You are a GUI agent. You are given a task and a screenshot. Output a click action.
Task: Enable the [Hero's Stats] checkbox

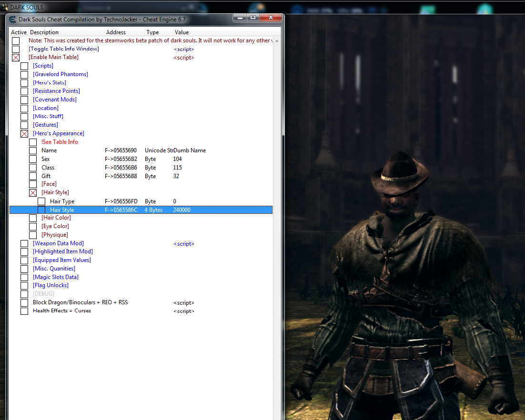[x=24, y=83]
